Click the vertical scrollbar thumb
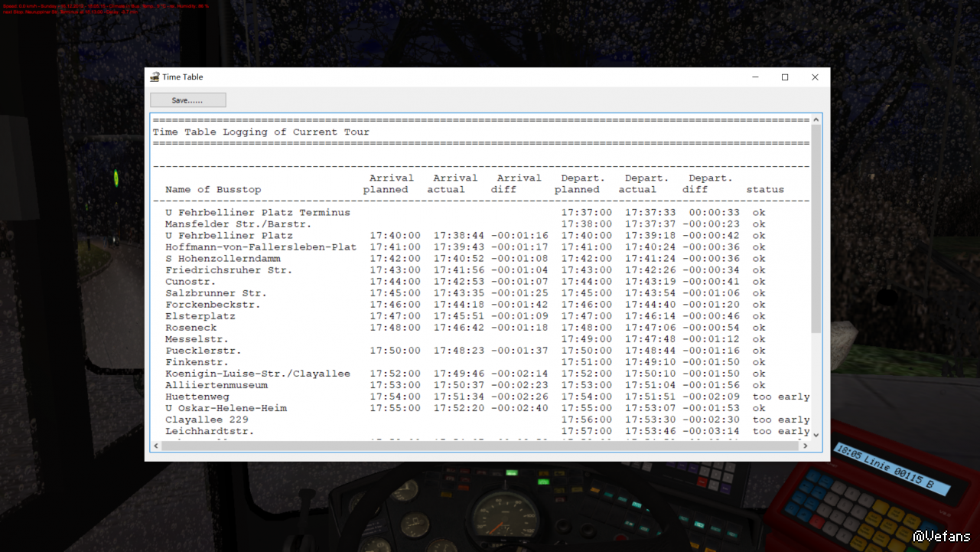Viewport: 980px width, 552px height. click(x=816, y=230)
